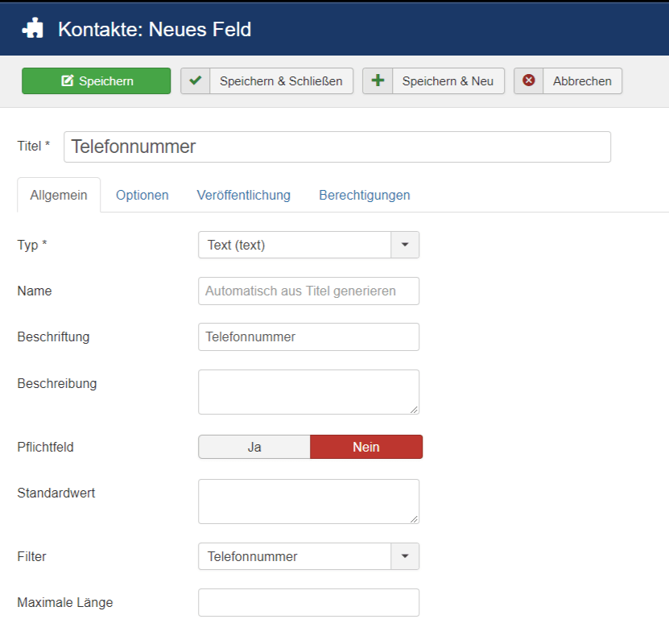Open the Filter dropdown showing Telefonnummer
This screenshot has height=644, width=669.
pos(308,556)
